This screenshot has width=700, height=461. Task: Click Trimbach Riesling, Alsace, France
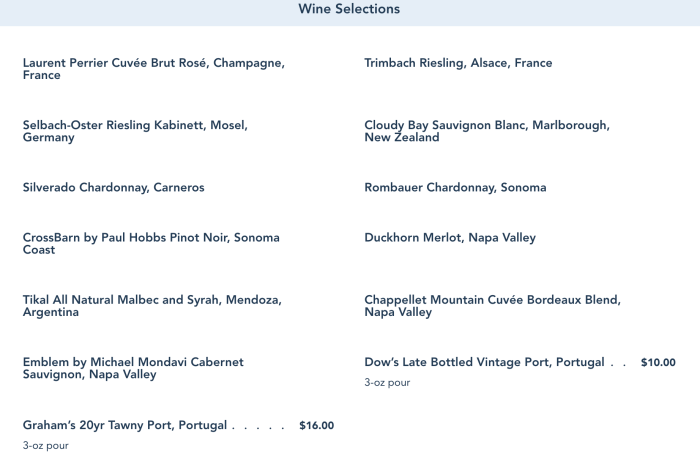(458, 63)
